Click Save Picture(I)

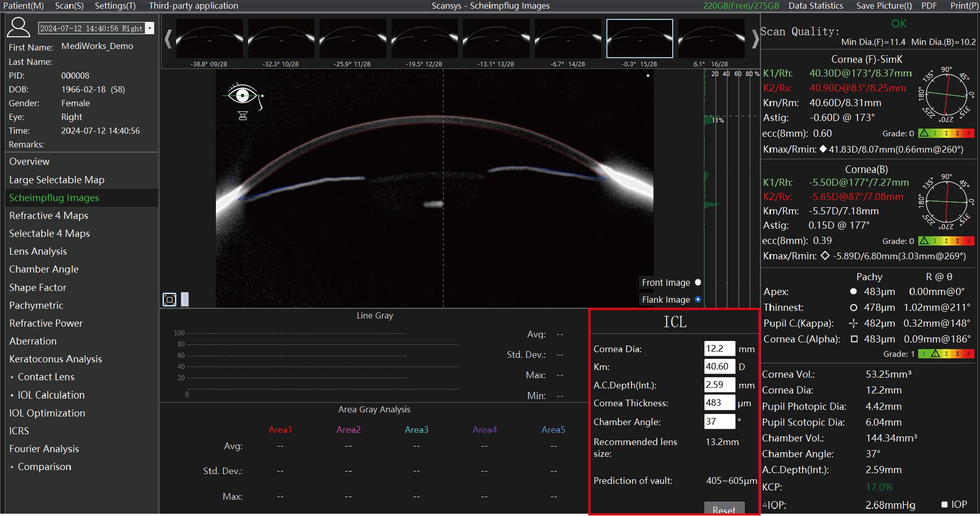[884, 6]
